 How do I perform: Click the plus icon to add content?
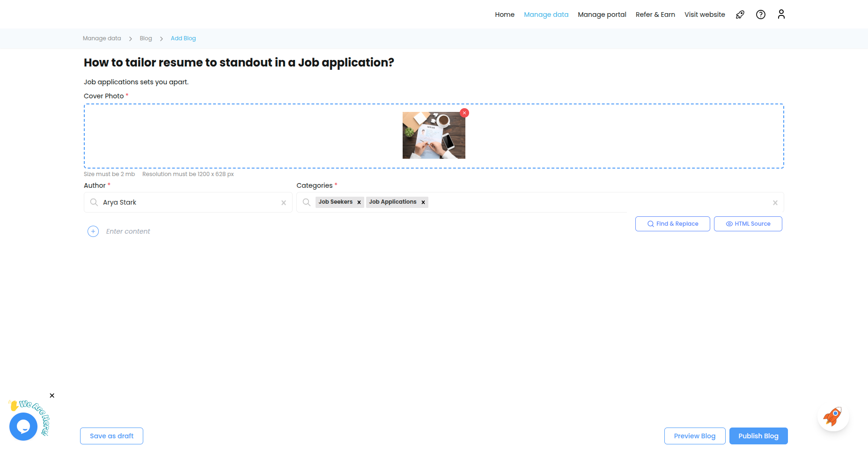click(x=93, y=231)
